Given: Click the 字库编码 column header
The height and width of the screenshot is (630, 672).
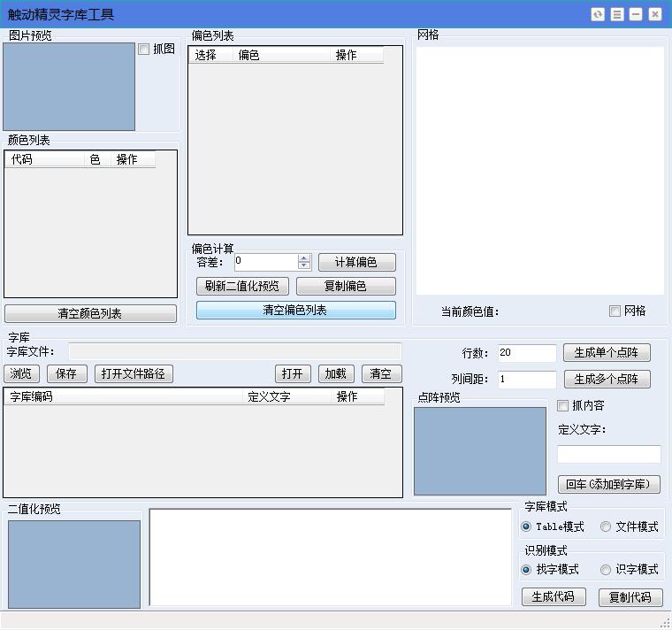Looking at the screenshot, I should pyautogui.click(x=124, y=396).
